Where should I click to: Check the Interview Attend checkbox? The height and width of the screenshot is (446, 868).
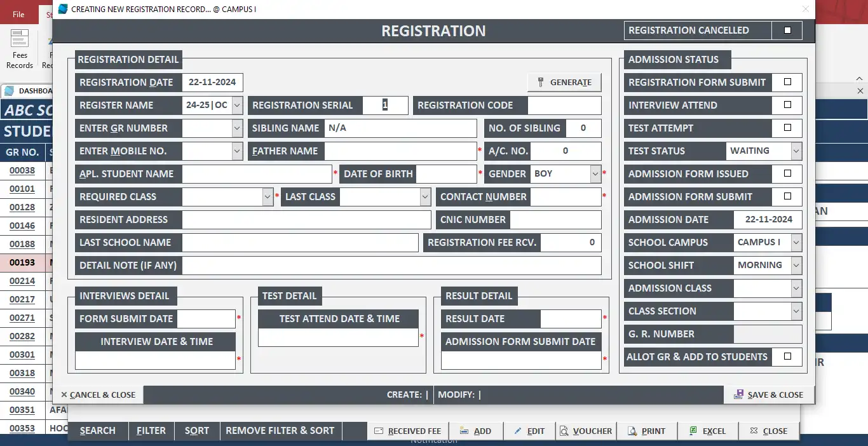pos(787,105)
